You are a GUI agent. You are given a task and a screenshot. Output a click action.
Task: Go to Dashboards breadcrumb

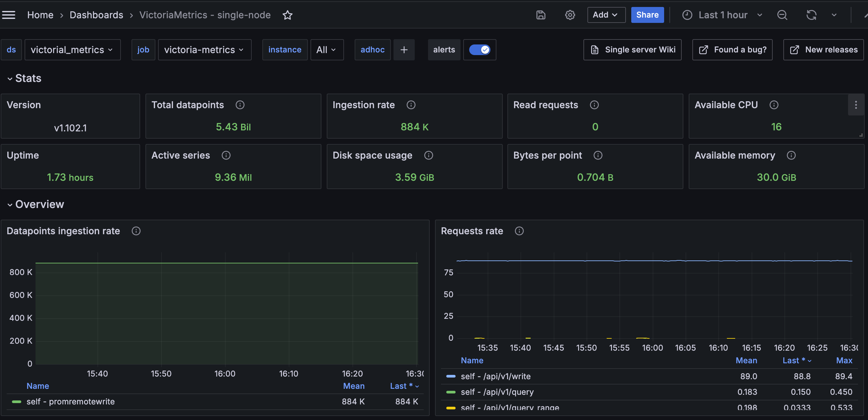click(x=96, y=15)
